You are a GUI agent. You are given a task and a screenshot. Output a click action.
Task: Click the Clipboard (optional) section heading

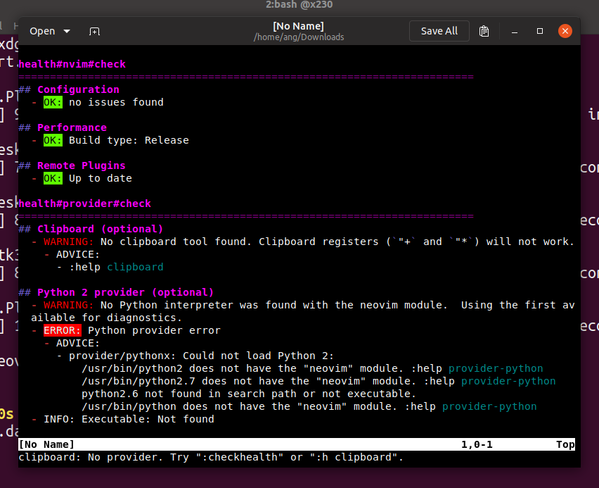(x=100, y=229)
